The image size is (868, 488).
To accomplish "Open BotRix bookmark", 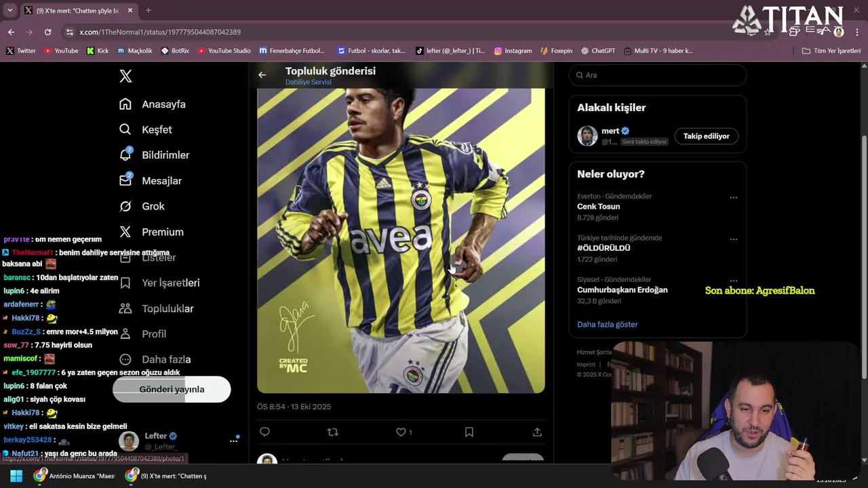I will (175, 51).
